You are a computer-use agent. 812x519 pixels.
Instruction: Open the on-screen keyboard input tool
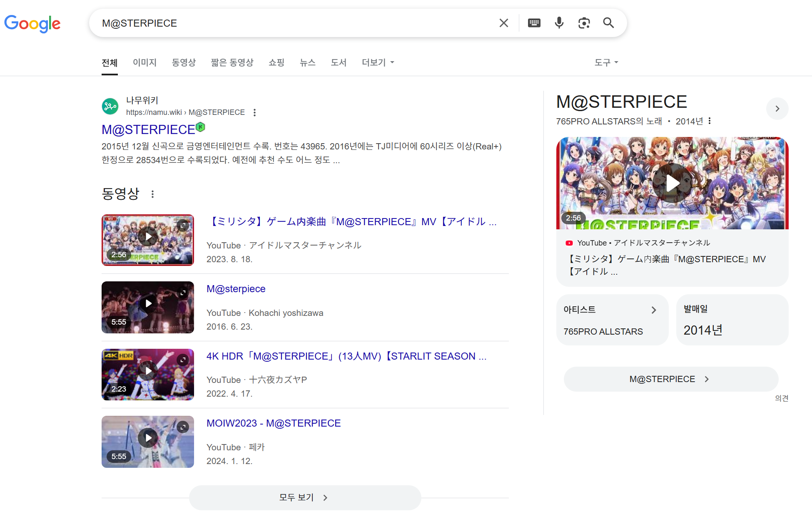534,23
